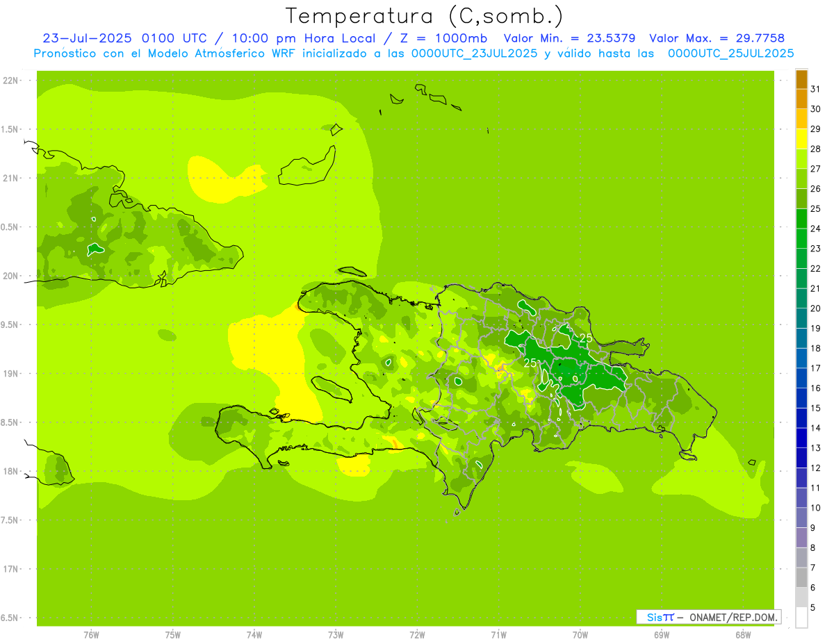Click the 70W longitude axis label

click(580, 635)
